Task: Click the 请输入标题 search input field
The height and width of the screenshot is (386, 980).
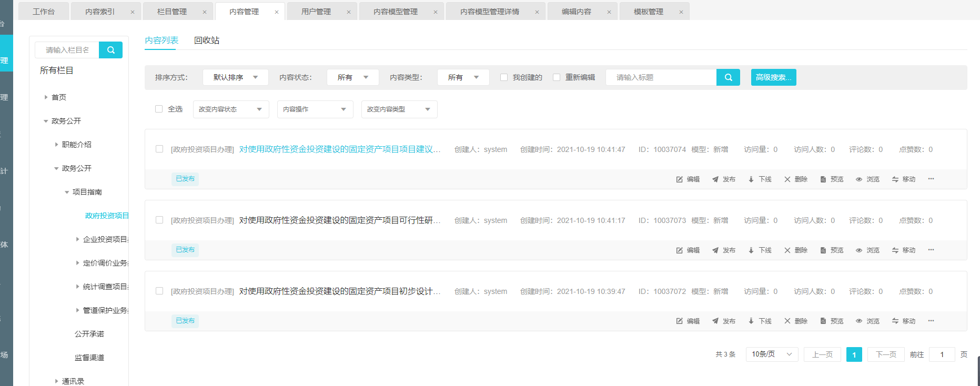Action: tap(661, 77)
